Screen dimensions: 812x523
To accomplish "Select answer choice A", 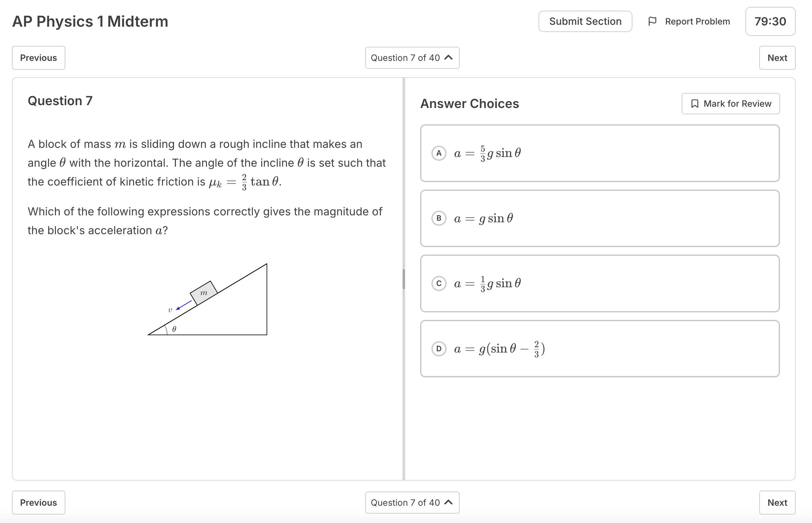I will [x=599, y=153].
